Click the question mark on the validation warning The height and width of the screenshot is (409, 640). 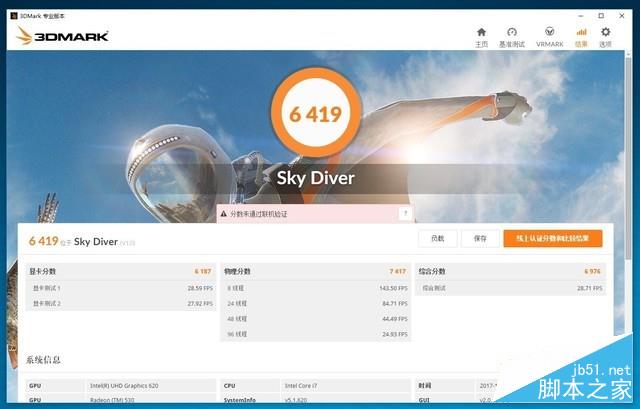point(405,213)
